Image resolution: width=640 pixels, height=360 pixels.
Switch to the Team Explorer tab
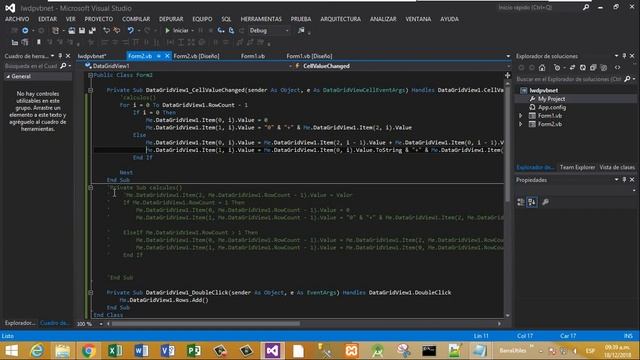577,167
